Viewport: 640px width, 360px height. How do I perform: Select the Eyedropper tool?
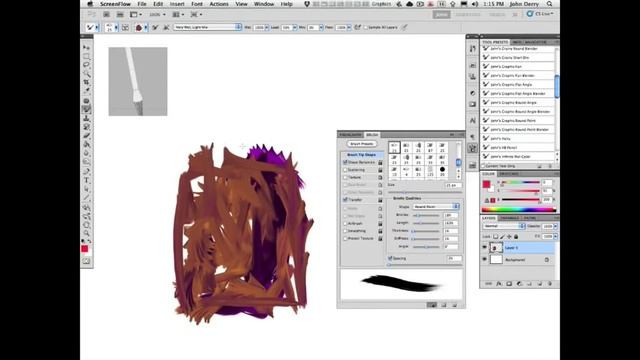coord(87,91)
